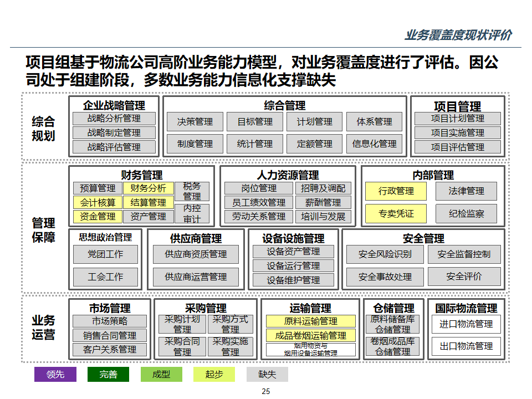Select the 设备资产管理 box
532x399 pixels.
point(293,252)
